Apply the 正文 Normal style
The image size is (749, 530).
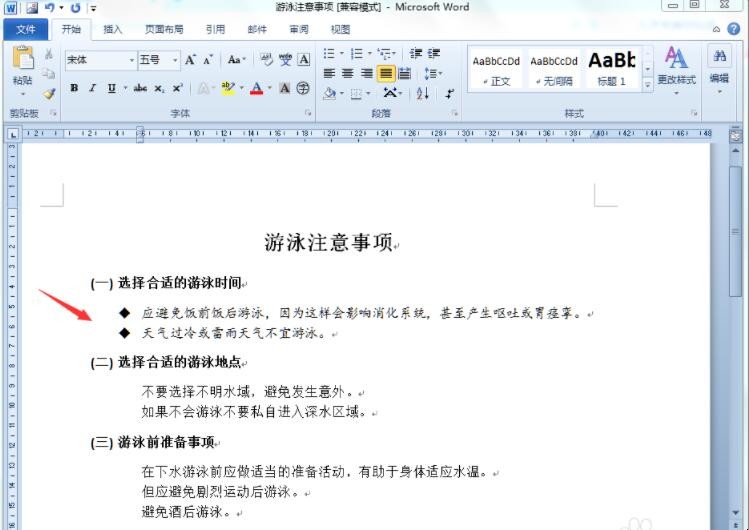496,70
